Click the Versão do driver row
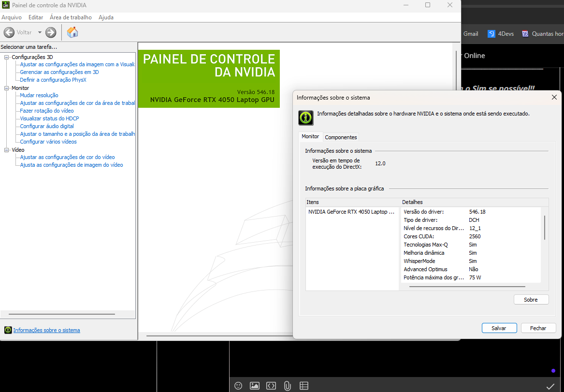The height and width of the screenshot is (392, 564). (x=471, y=212)
